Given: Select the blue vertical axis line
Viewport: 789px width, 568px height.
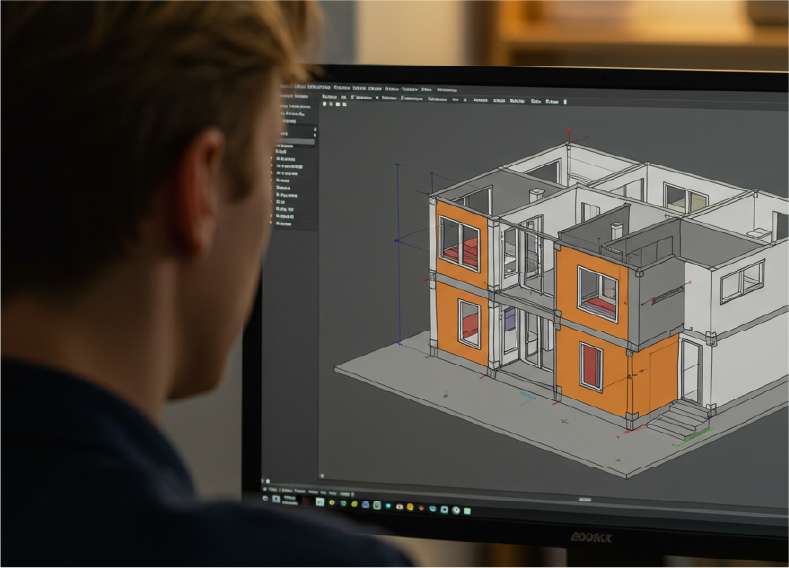Looking at the screenshot, I should pos(398,250).
